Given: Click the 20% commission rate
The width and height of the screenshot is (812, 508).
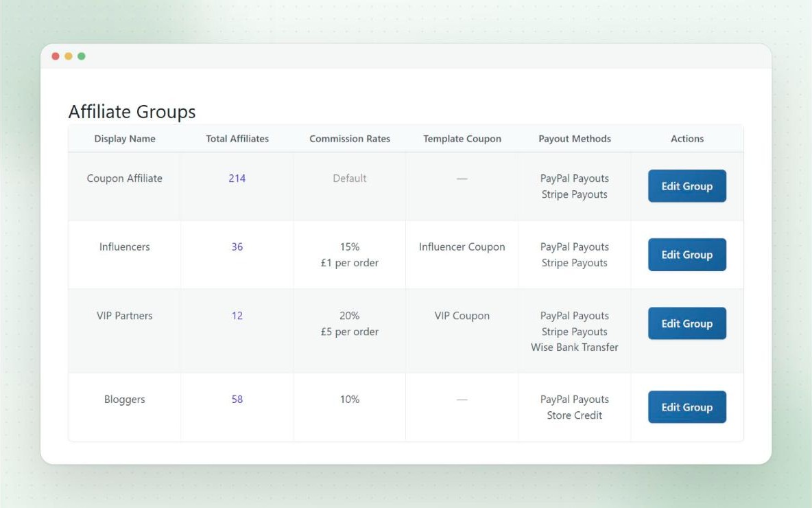Looking at the screenshot, I should (350, 316).
